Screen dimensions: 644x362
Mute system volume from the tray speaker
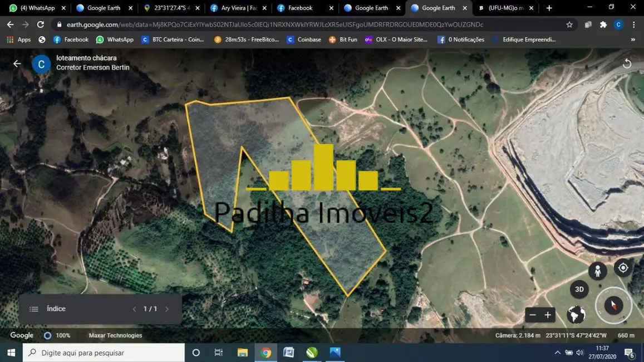point(579,353)
